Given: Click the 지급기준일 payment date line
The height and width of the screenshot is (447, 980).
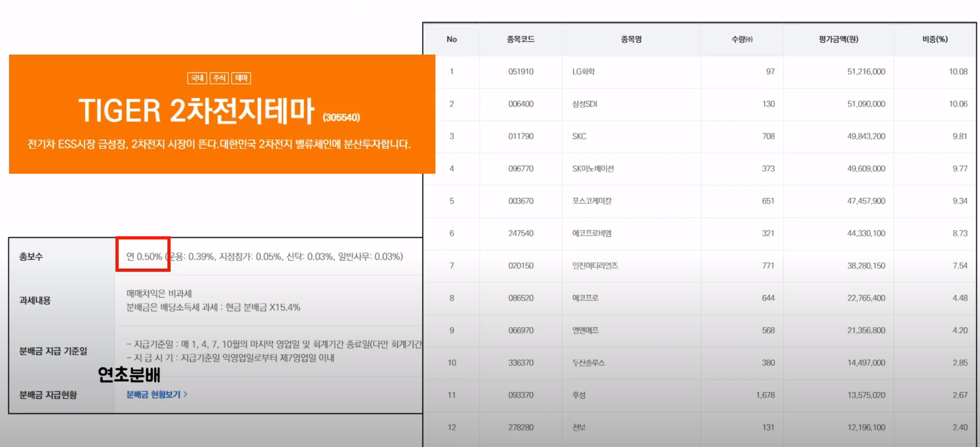Looking at the screenshot, I should [x=274, y=344].
